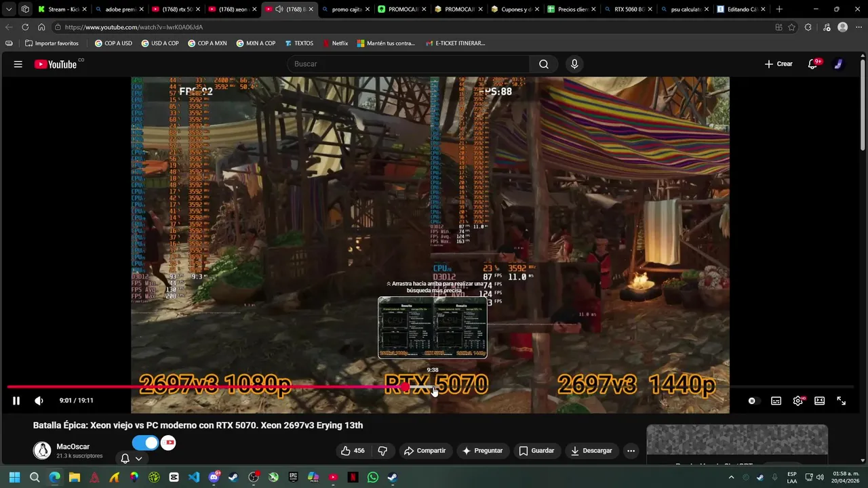Viewport: 868px width, 488px height.
Task: Click the Compartir button
Action: click(x=425, y=451)
